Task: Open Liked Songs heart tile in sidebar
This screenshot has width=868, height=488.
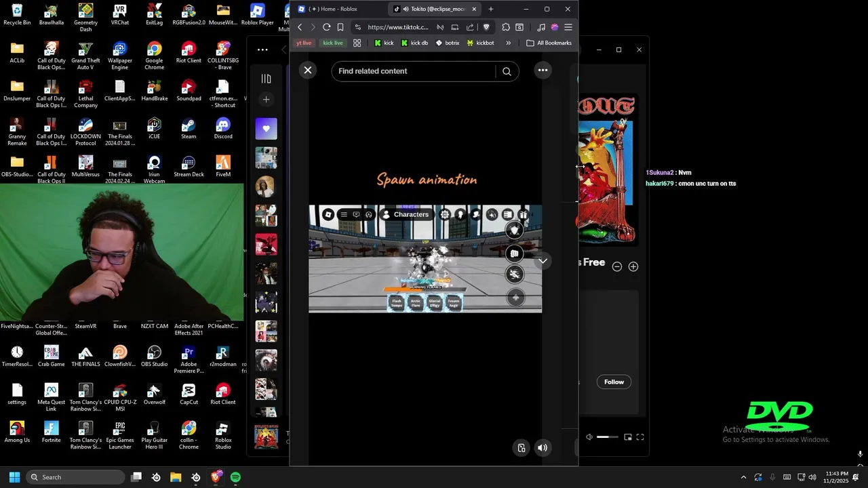Action: [266, 129]
